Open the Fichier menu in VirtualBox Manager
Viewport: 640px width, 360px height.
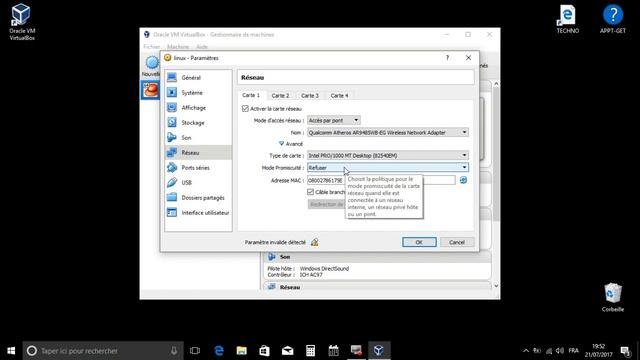coord(151,47)
